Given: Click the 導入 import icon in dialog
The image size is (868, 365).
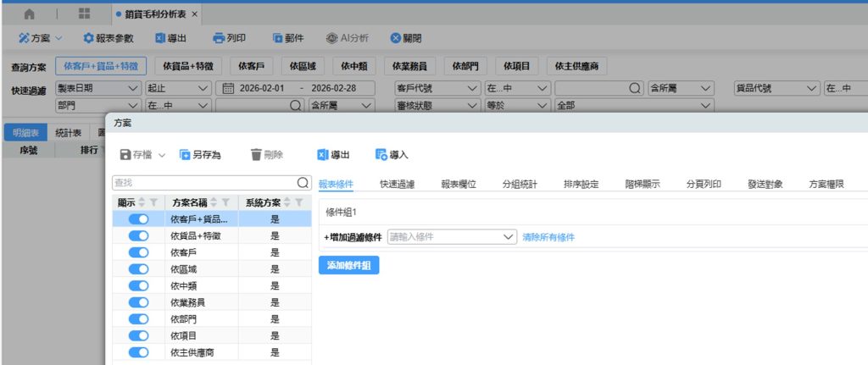Looking at the screenshot, I should pos(381,155).
